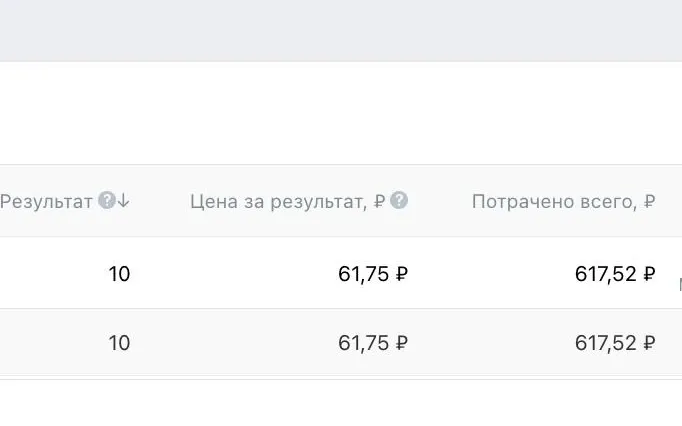Click second row spent total 617,52 ₽
Viewport: 682px width, 426px height.
[615, 343]
